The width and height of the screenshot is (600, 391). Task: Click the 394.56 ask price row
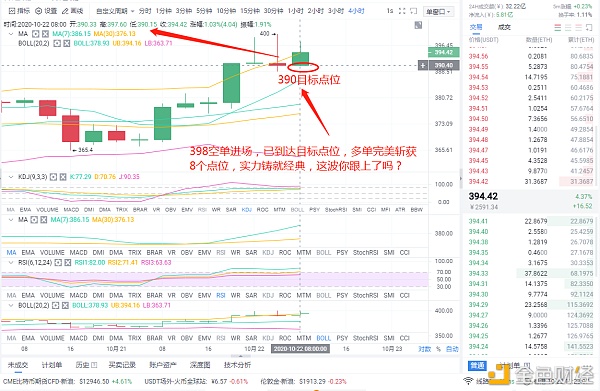[x=530, y=56]
